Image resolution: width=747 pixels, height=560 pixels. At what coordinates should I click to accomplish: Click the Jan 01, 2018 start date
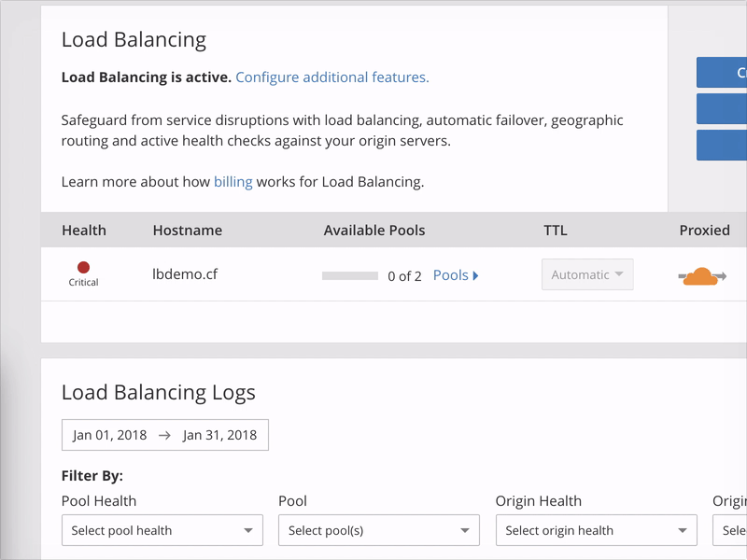click(x=108, y=435)
